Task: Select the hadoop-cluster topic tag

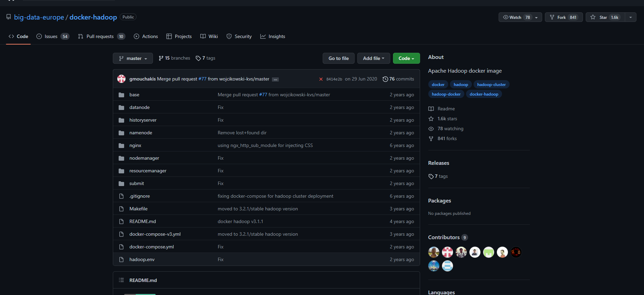Action: click(491, 85)
